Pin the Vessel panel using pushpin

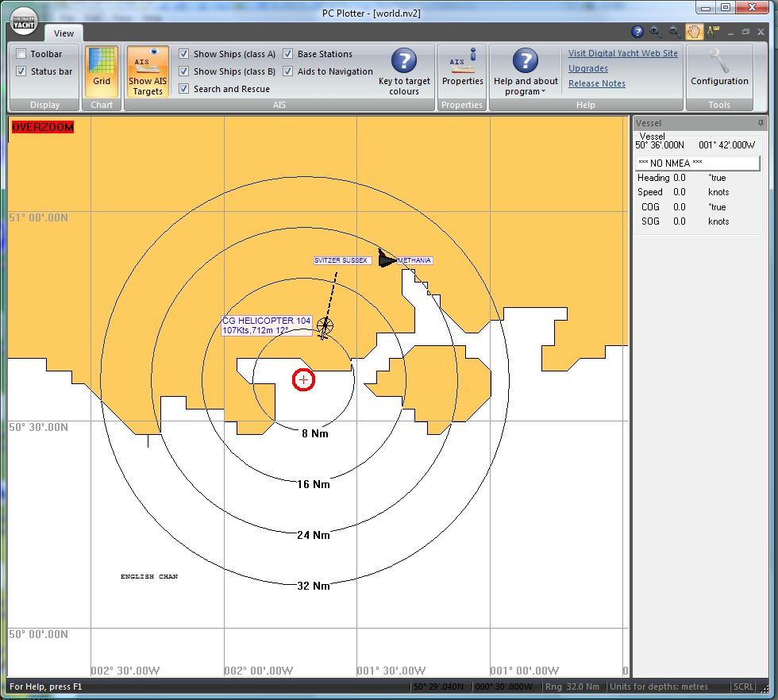(x=761, y=124)
